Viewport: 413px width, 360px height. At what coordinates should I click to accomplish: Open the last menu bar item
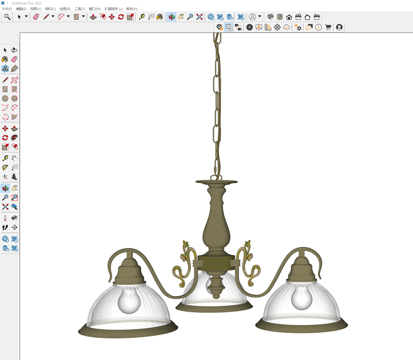pos(132,9)
